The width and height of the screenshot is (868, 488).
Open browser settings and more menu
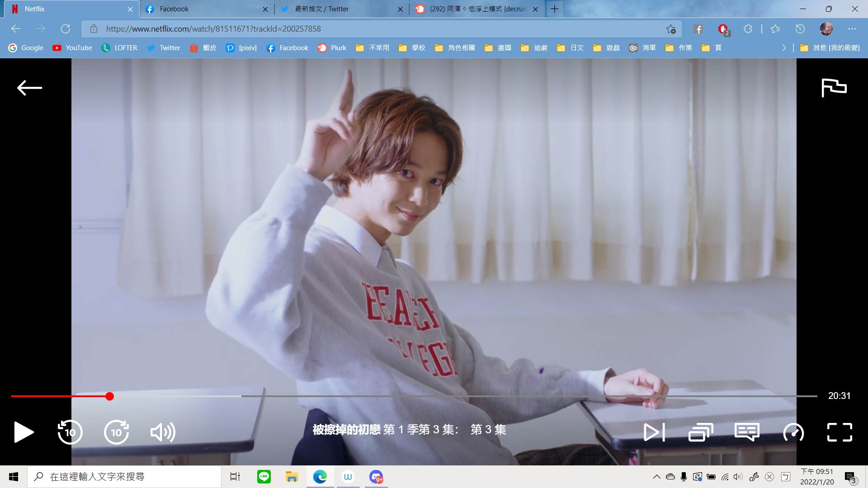click(x=852, y=29)
